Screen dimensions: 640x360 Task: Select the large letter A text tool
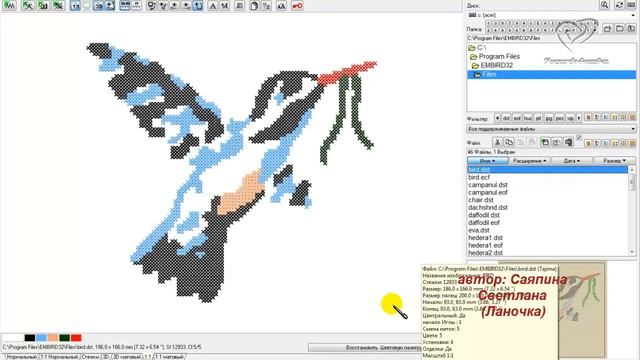tap(213, 6)
